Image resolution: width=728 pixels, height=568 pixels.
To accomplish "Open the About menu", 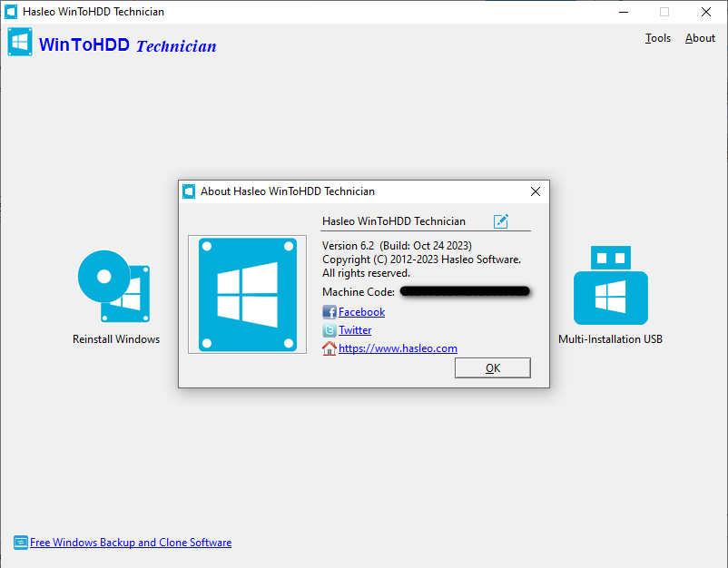I will point(700,38).
